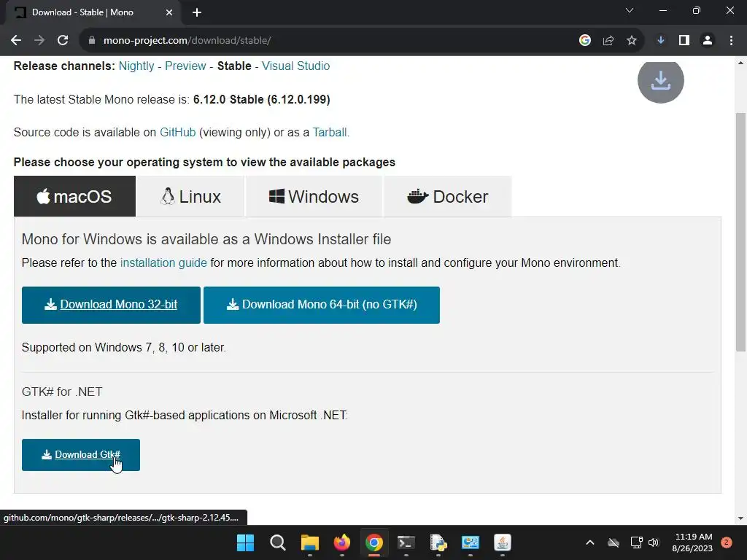Open Chrome downloads arrow in toolbar
Viewport: 747px width, 560px height.
[x=661, y=41]
